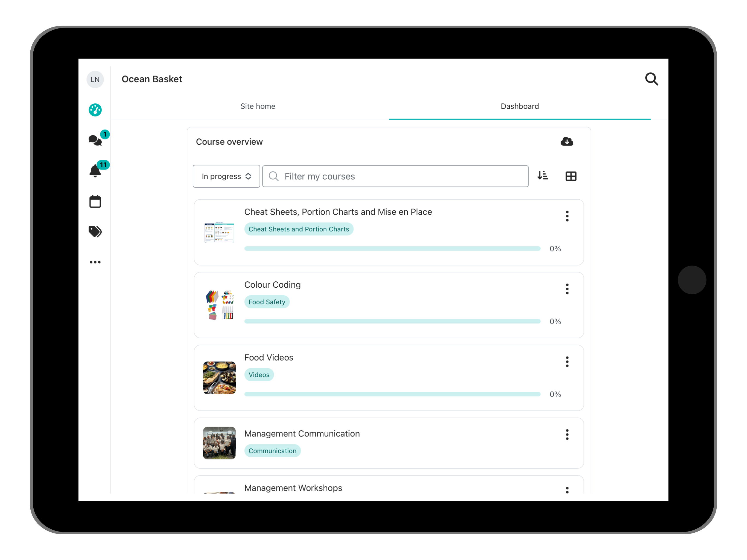Open options menu for Management Workshops course
The image size is (747, 560).
click(567, 490)
